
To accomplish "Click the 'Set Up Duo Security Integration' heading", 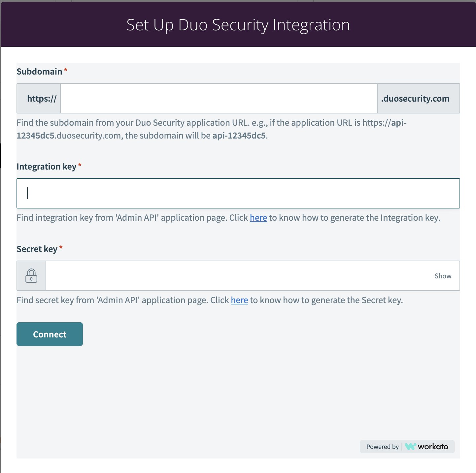I will pos(238,25).
